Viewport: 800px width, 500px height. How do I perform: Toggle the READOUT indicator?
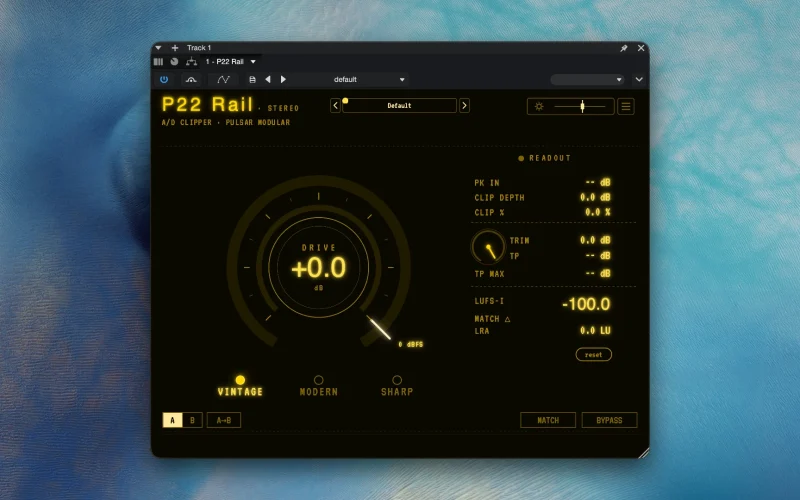(521, 158)
